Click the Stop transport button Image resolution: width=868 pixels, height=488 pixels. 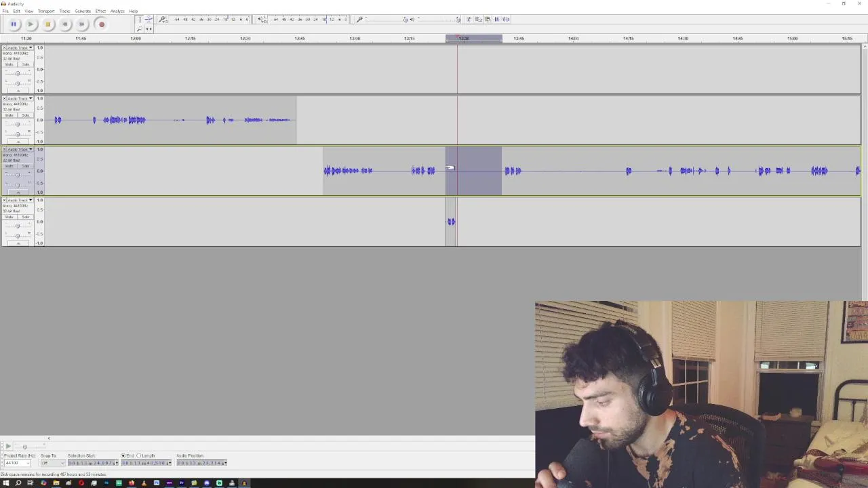pyautogui.click(x=48, y=24)
